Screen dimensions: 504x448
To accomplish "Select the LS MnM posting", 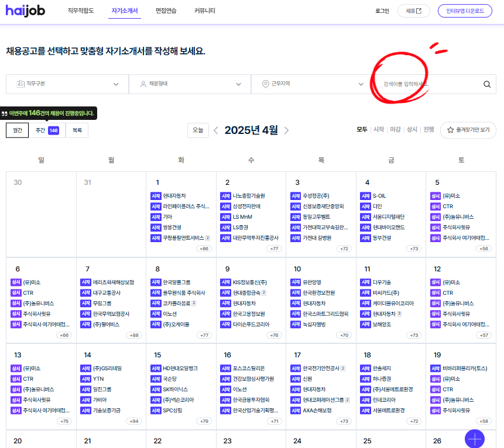I will (242, 217).
